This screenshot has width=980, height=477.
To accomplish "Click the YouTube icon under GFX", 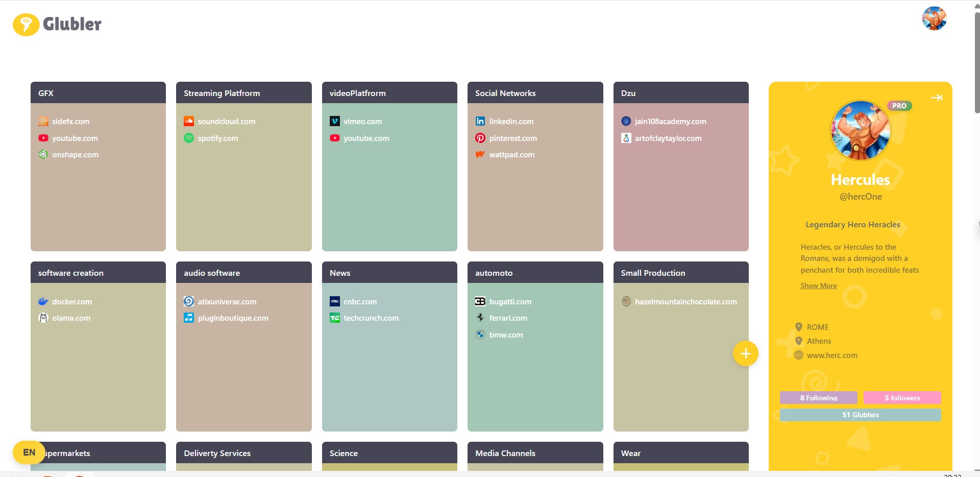I will tap(43, 138).
